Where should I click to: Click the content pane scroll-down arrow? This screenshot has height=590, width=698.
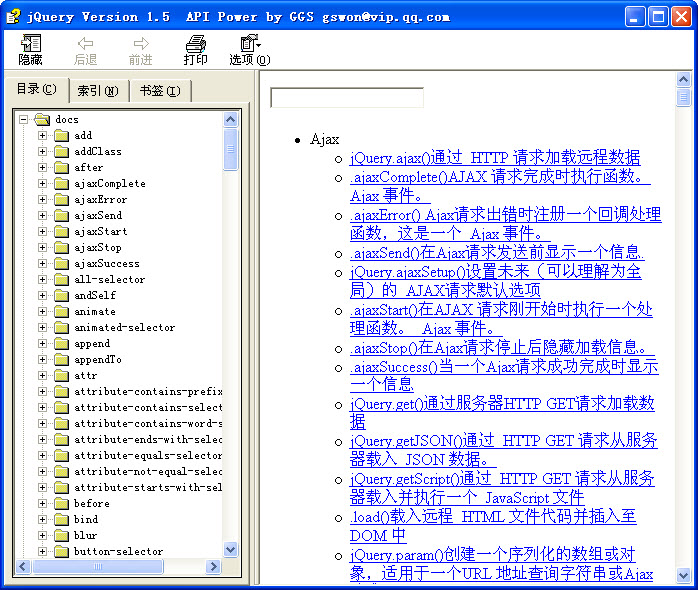683,575
